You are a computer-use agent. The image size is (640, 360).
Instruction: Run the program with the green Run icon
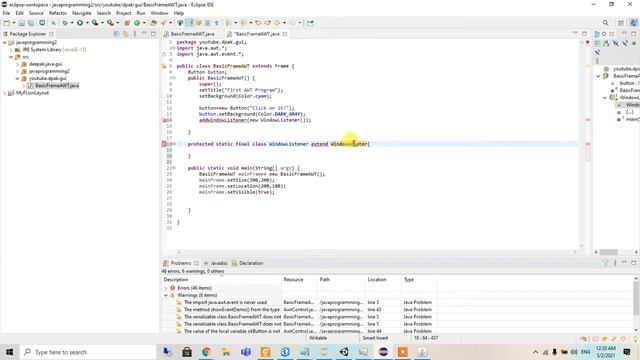point(80,23)
